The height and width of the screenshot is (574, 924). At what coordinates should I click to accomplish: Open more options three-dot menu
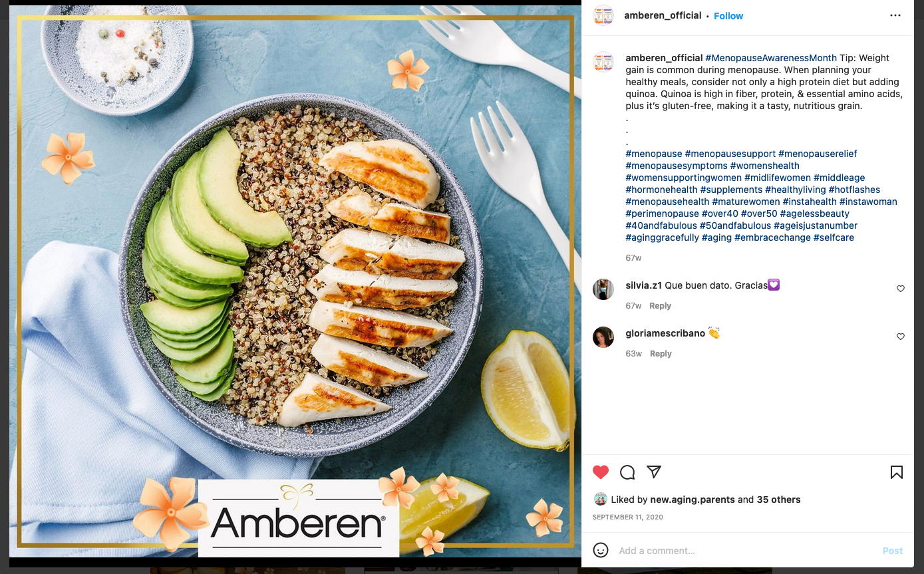point(895,16)
